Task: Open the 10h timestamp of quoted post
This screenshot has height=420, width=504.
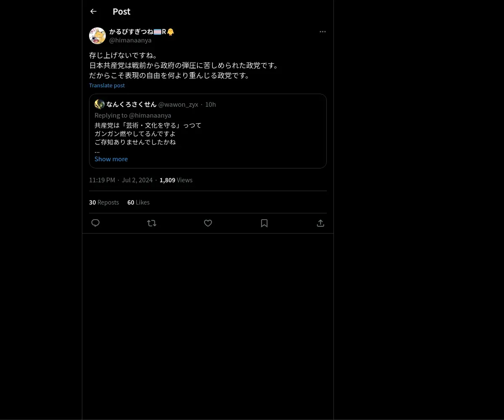Action: [210, 104]
